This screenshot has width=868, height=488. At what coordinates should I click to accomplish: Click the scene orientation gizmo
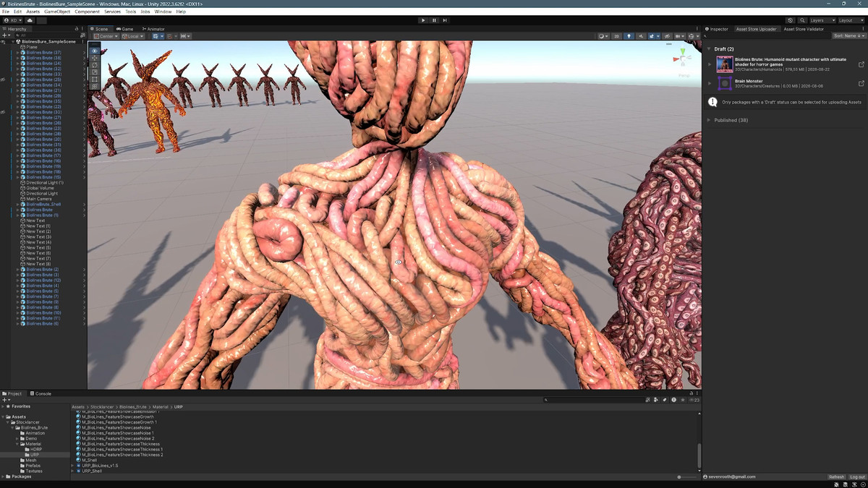(683, 58)
